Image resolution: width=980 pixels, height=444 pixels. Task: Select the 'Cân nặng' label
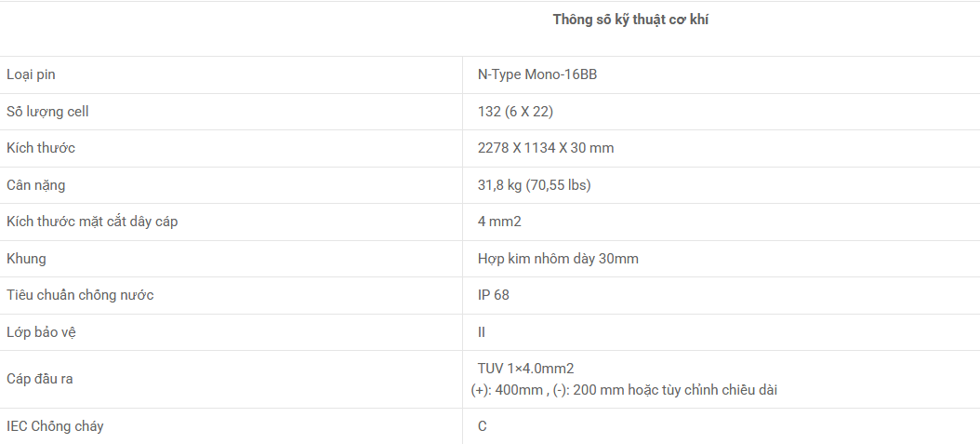coord(36,185)
